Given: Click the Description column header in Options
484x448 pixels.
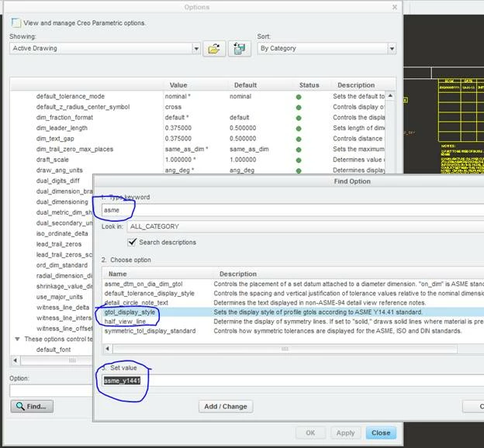Looking at the screenshot, I should (356, 85).
